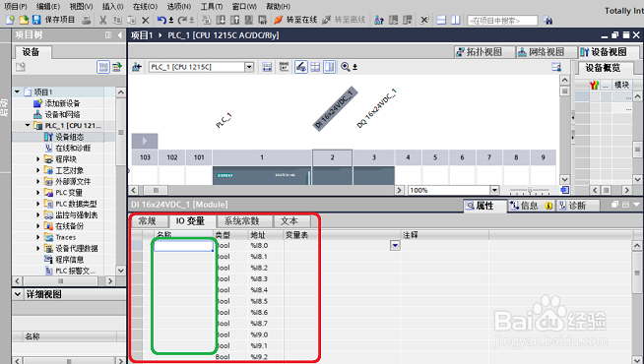This screenshot has width=644, height=364.
Task: Open the 信息 info tab
Action: click(532, 206)
